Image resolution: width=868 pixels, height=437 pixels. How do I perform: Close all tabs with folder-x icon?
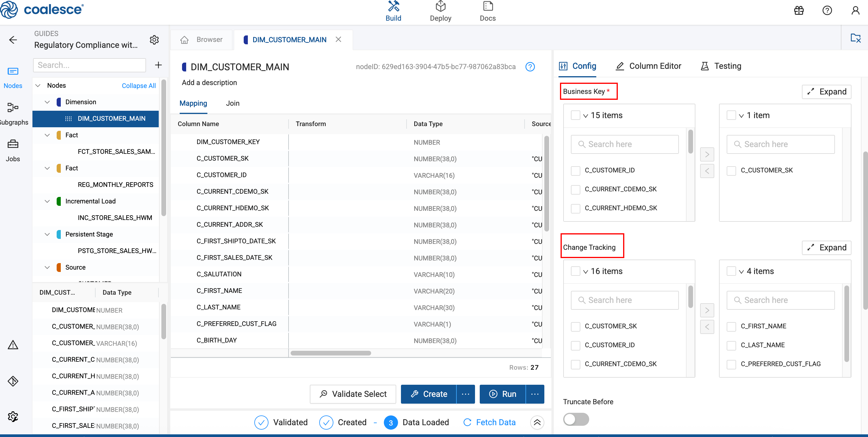855,38
